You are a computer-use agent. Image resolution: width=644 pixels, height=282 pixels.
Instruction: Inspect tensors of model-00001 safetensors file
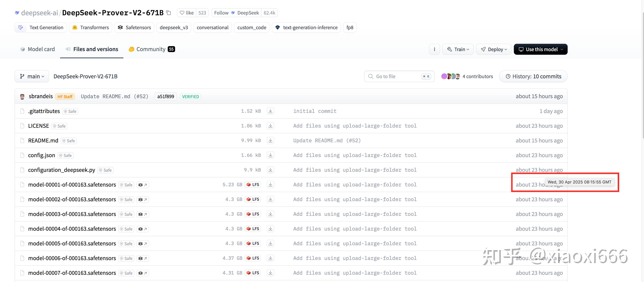click(x=143, y=185)
